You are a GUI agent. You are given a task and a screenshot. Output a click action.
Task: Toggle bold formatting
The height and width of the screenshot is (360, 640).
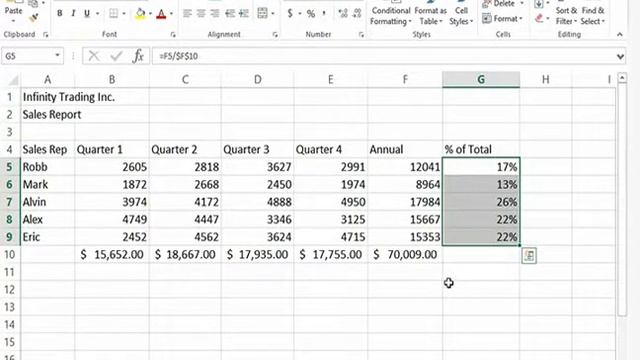pyautogui.click(x=60, y=13)
